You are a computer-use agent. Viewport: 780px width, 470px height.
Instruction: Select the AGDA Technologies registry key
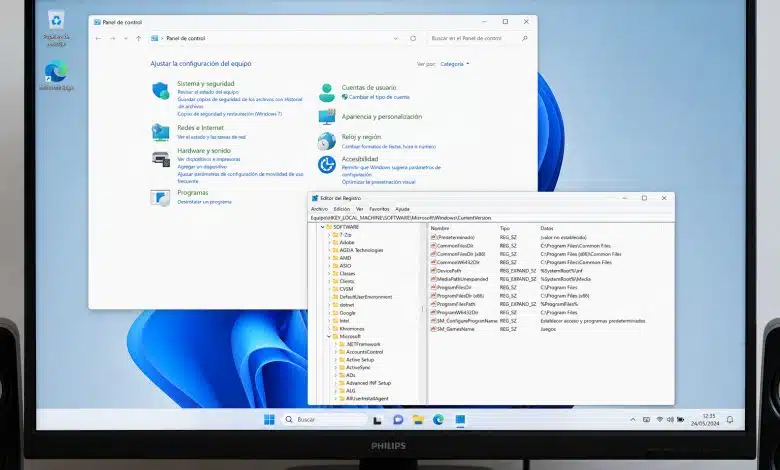361,250
